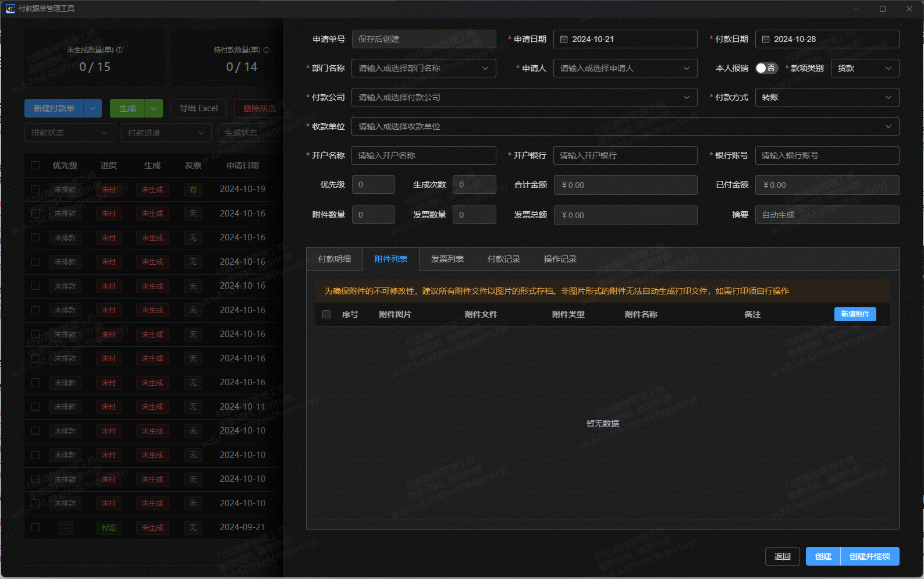Open the 生成状态 filter dropdown

(250, 133)
